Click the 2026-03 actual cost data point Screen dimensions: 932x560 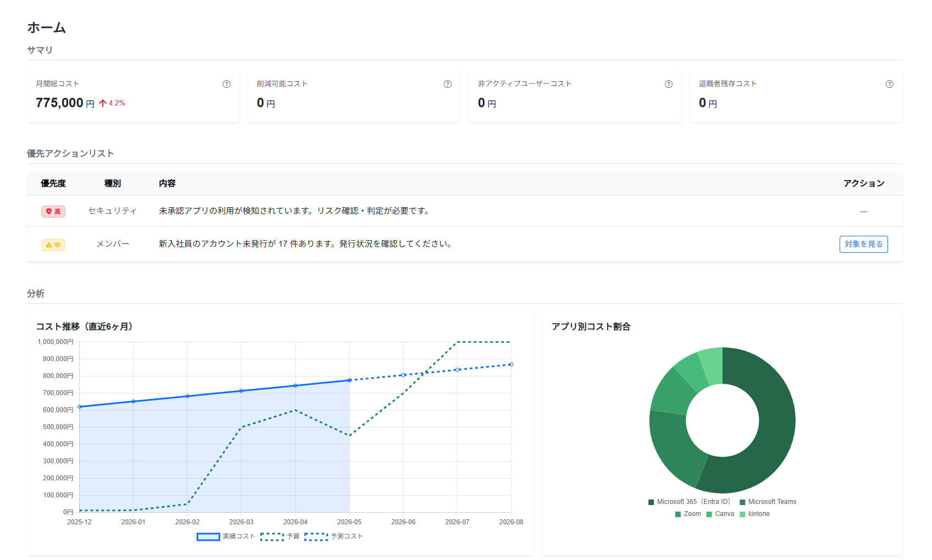(241, 391)
